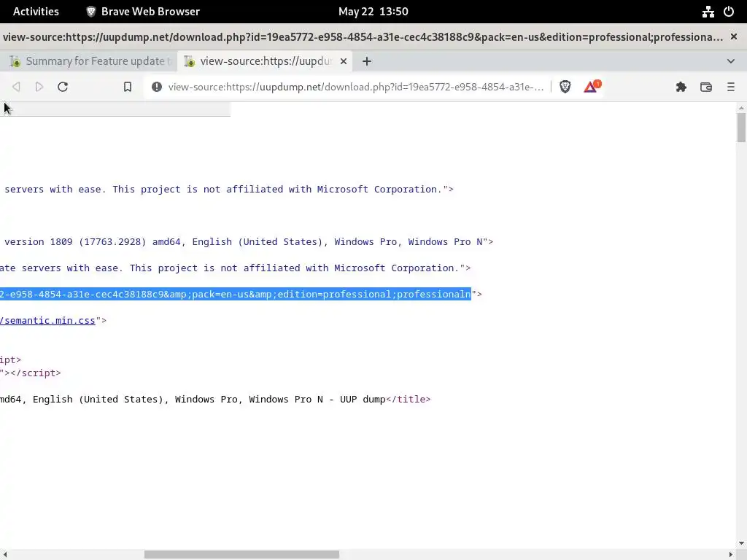Viewport: 747px width, 560px height.
Task: Click the scroll-up arrow at right
Action: pyautogui.click(x=741, y=108)
